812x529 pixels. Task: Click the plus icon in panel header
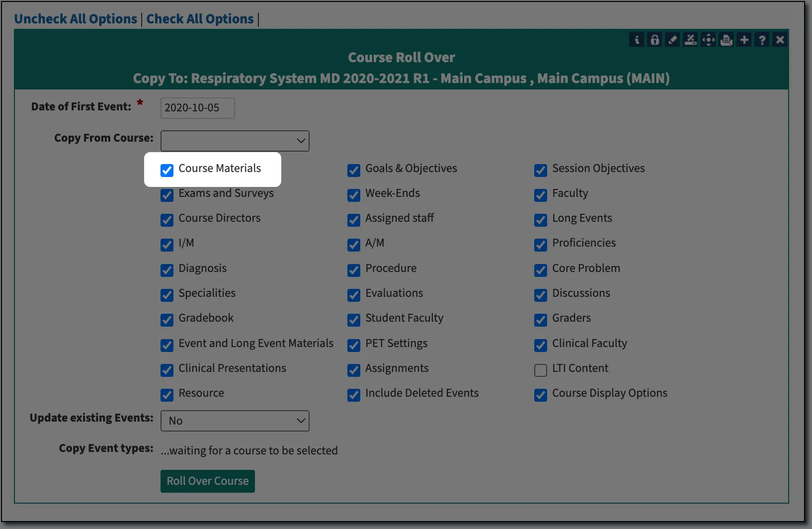coord(744,40)
